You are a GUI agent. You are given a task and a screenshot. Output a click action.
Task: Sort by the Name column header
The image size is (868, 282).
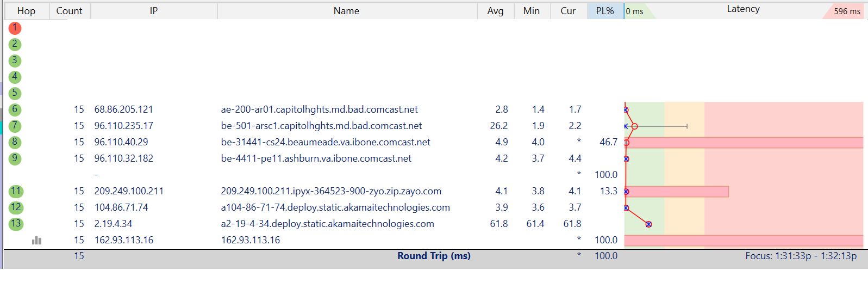pyautogui.click(x=346, y=11)
